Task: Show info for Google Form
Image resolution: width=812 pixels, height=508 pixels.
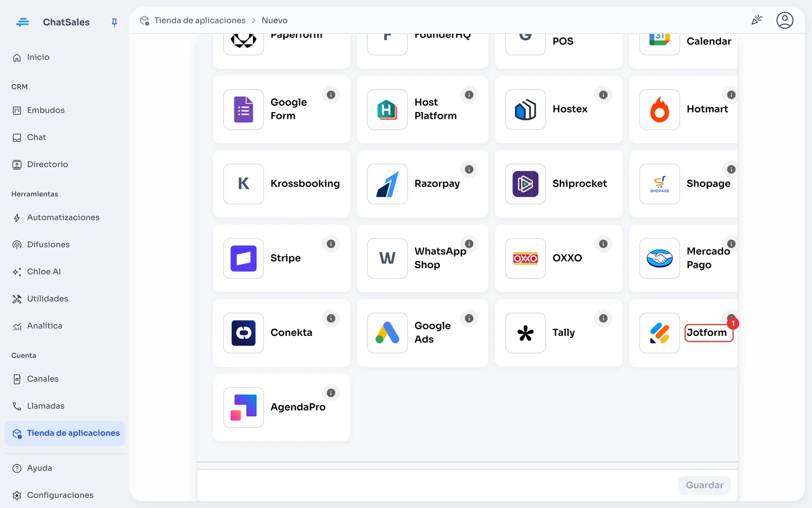Action: coord(331,95)
